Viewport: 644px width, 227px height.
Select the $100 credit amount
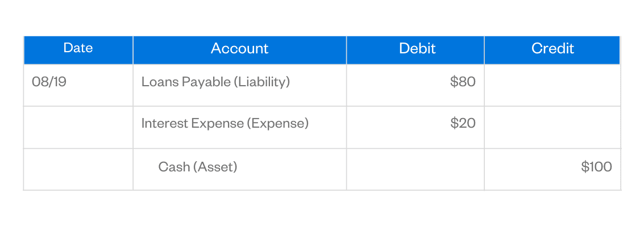596,167
